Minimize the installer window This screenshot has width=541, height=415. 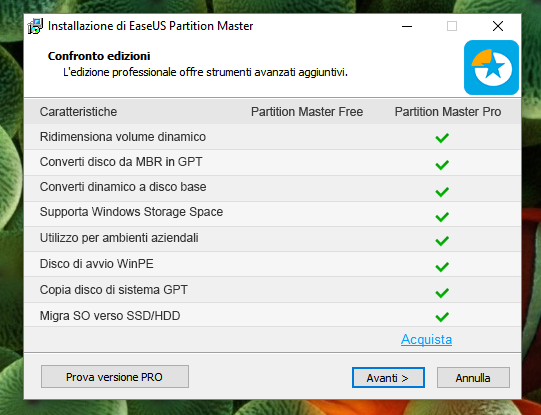tap(407, 26)
